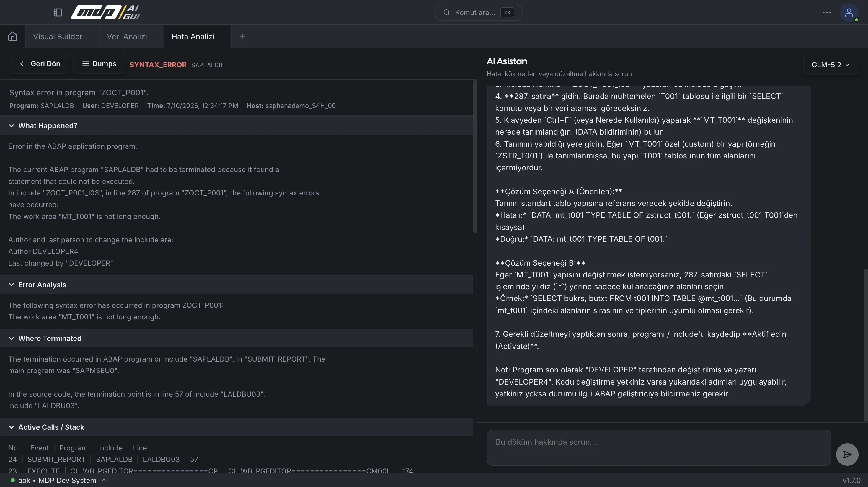Click the SUBMIT_REPORT stack row 24
The height and width of the screenshot is (487, 868).
tap(103, 459)
